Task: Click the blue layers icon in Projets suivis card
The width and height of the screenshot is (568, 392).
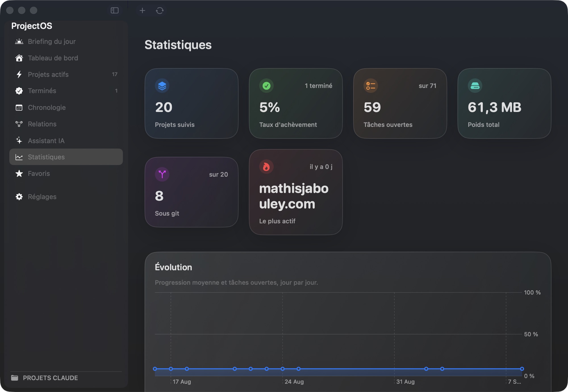Action: [162, 86]
